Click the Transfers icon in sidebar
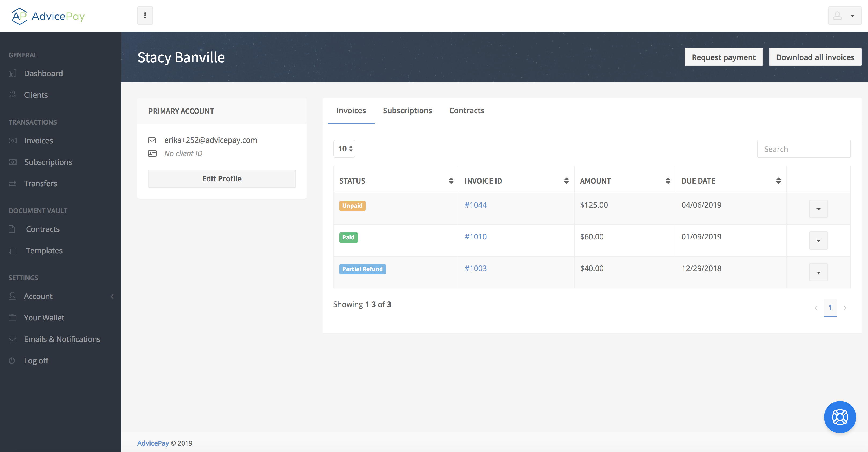Screen dimensions: 868x452 click(x=12, y=183)
